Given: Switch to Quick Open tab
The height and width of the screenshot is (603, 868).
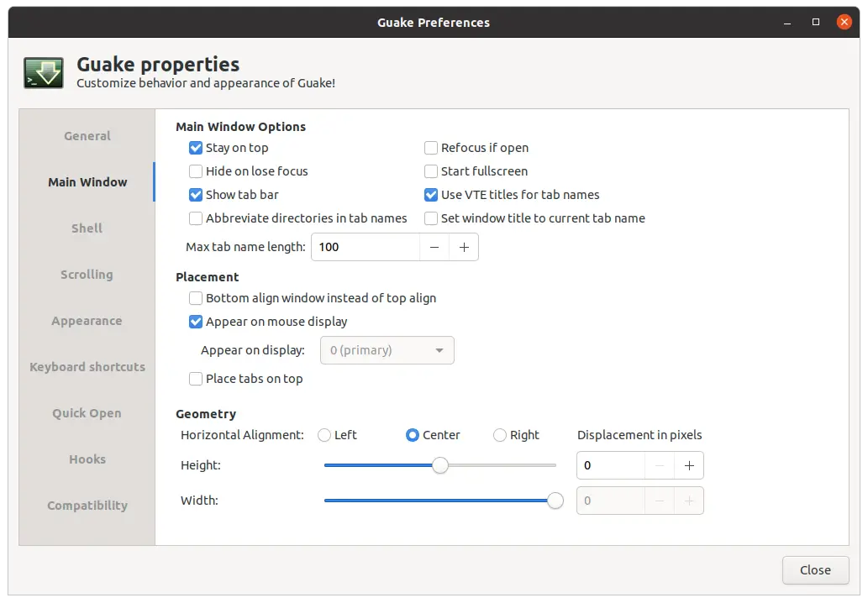Looking at the screenshot, I should pyautogui.click(x=87, y=413).
